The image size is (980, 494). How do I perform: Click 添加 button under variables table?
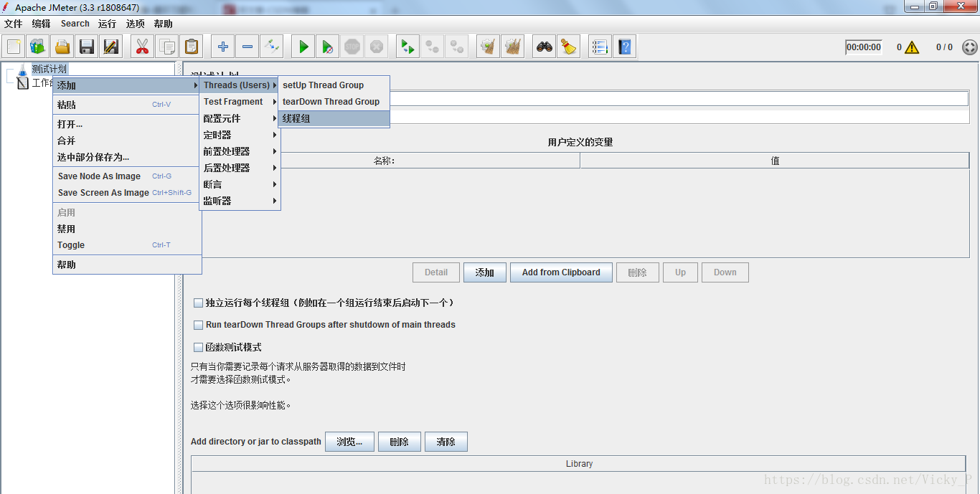485,272
